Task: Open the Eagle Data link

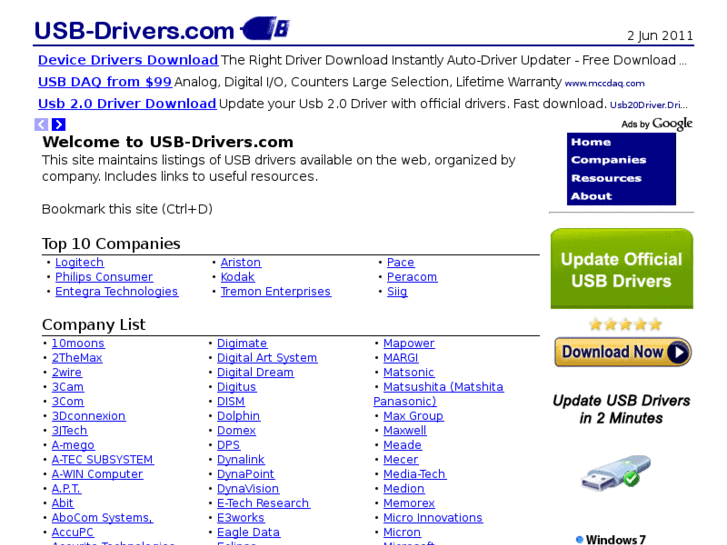Action: 249,532
